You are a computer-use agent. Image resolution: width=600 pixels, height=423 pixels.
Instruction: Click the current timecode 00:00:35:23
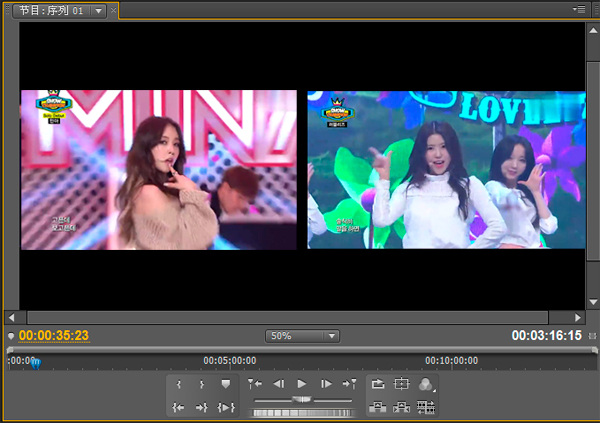(54, 335)
